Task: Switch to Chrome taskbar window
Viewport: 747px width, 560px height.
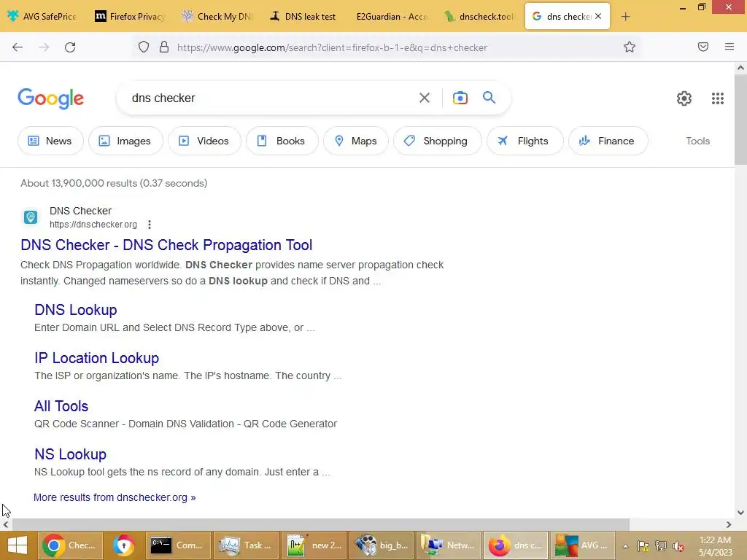Action: [x=70, y=545]
